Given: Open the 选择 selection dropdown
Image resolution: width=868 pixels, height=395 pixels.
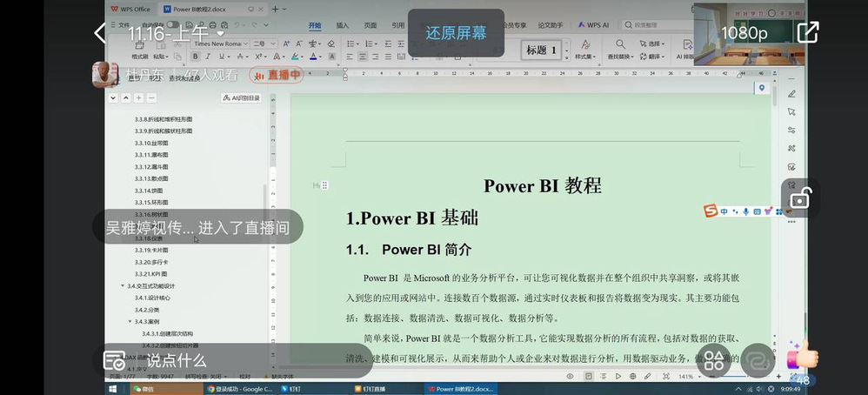Looking at the screenshot, I should [652, 44].
